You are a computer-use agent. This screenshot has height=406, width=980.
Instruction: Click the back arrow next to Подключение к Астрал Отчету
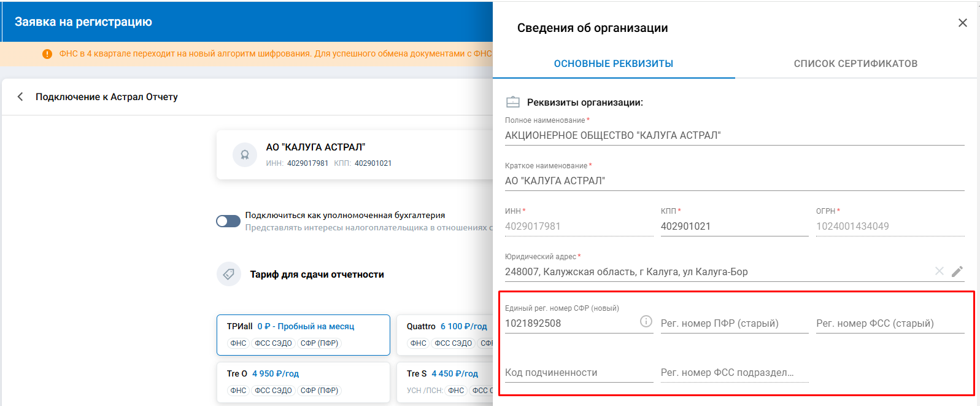pos(20,96)
